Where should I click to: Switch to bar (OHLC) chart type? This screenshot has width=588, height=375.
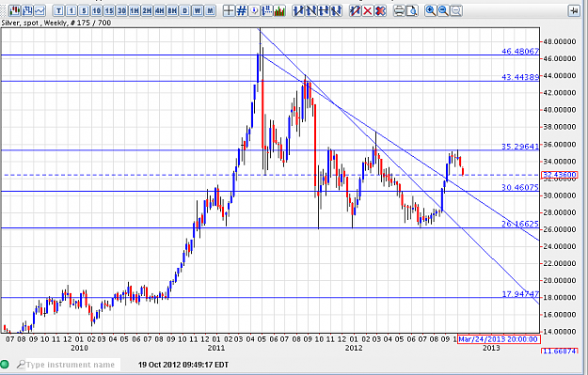click(x=27, y=10)
